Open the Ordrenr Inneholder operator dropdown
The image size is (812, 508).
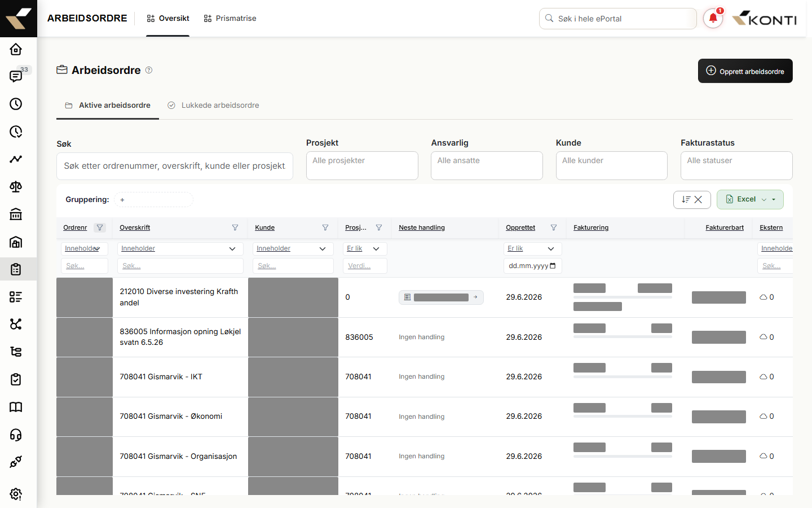pyautogui.click(x=84, y=248)
